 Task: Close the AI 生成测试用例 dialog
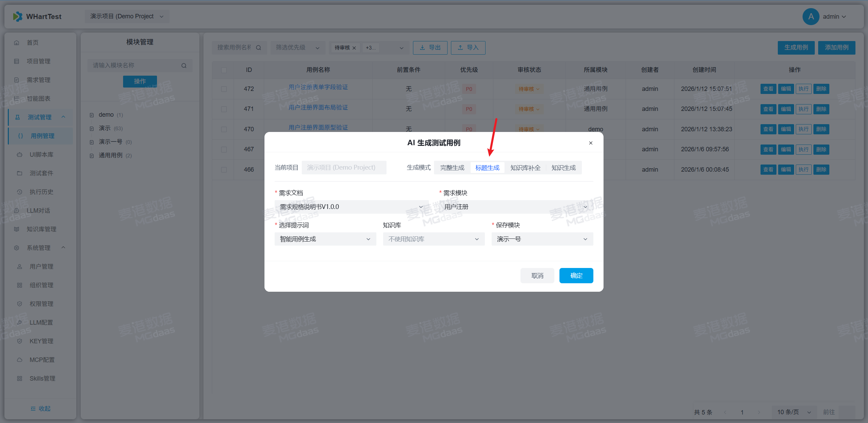coord(591,143)
